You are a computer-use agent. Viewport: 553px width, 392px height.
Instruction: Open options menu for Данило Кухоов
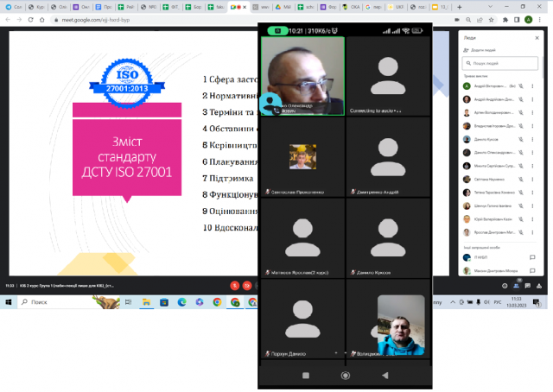click(x=532, y=140)
